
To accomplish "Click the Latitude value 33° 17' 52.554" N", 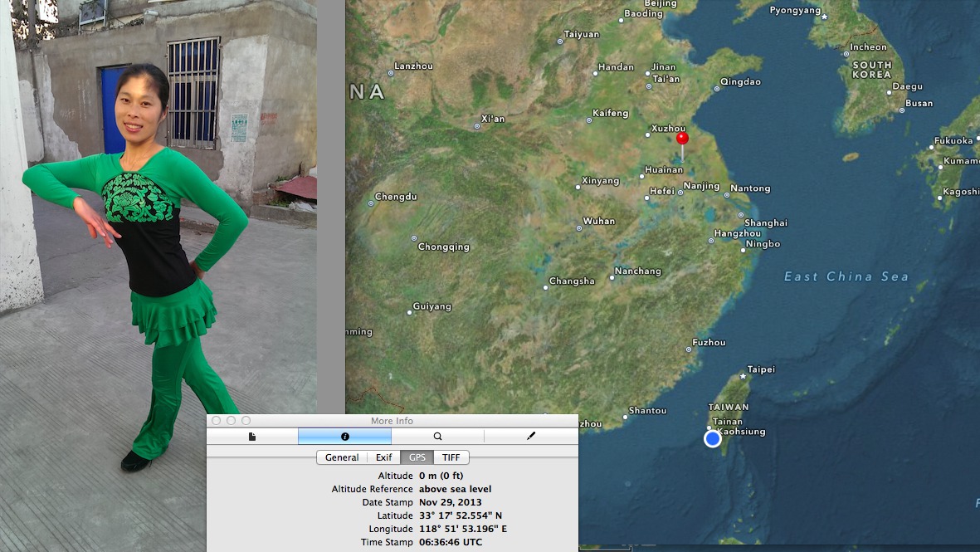I will pyautogui.click(x=461, y=515).
